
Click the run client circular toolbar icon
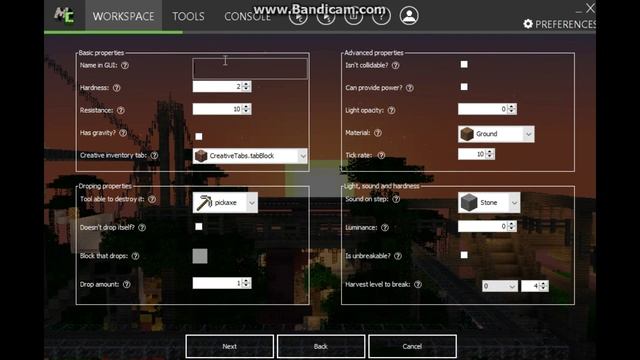coord(298,17)
